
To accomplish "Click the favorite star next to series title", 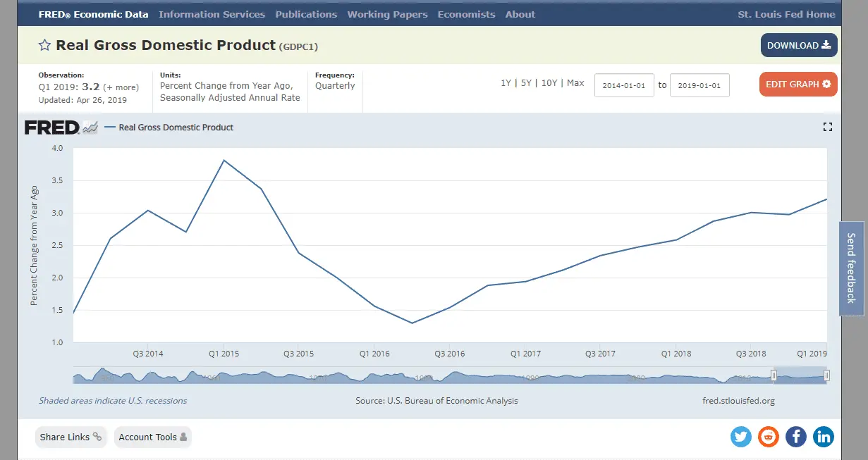I will [44, 46].
